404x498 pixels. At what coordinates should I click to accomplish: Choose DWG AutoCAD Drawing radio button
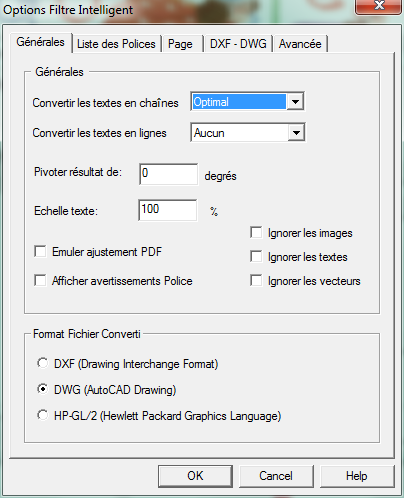43,389
